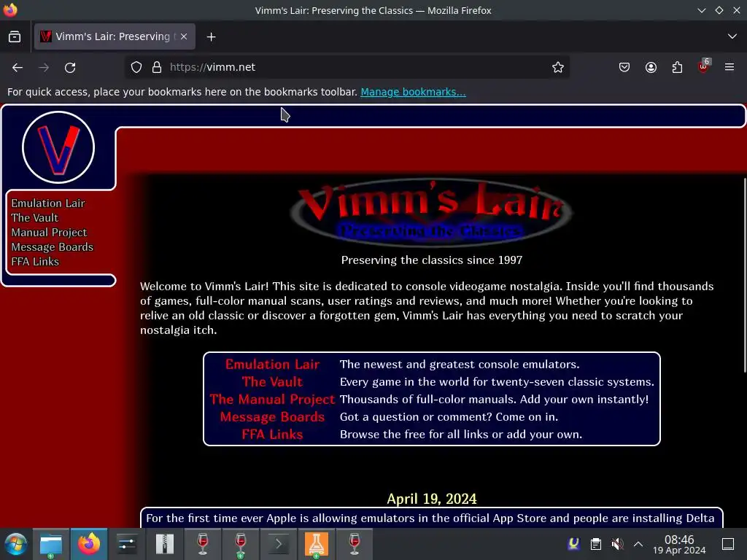Click the red FFA Links link

(272, 435)
